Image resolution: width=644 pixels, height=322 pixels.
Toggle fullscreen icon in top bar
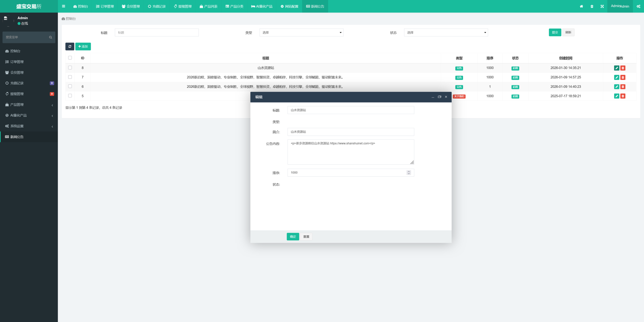602,6
